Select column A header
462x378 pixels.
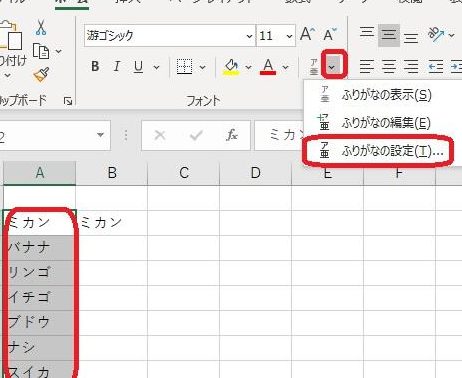coord(40,173)
